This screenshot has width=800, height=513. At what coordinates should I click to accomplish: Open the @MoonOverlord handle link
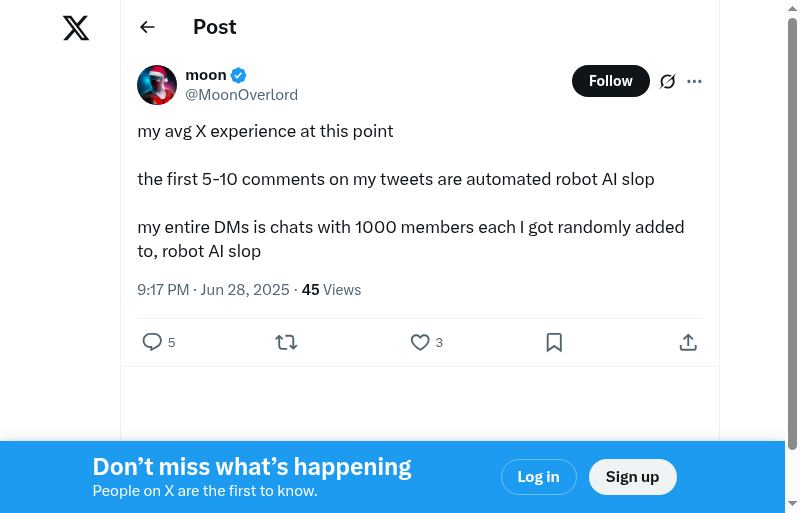(241, 95)
